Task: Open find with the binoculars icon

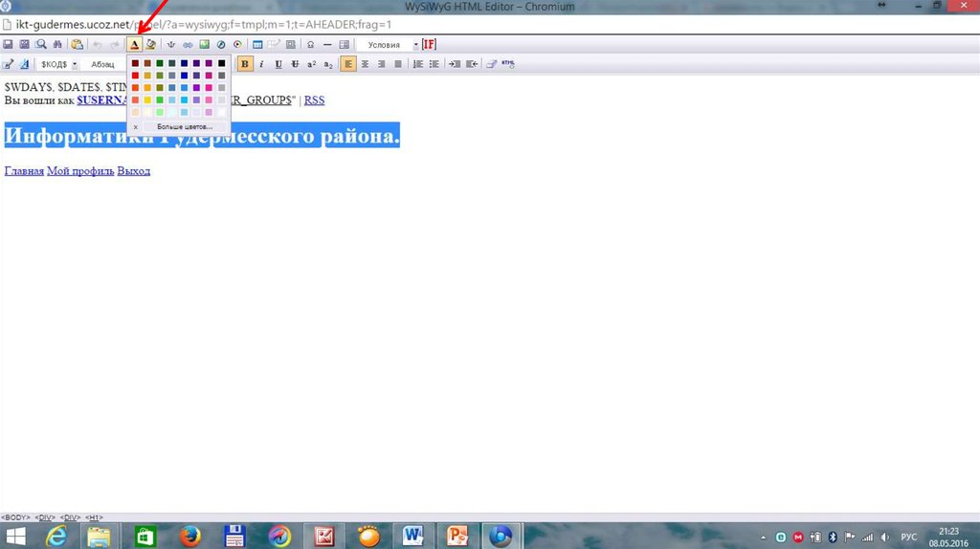Action: 56,45
